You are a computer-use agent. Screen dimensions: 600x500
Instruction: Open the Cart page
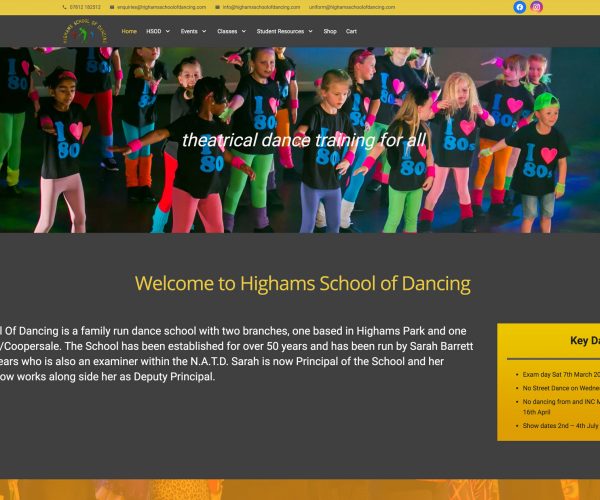click(x=351, y=31)
